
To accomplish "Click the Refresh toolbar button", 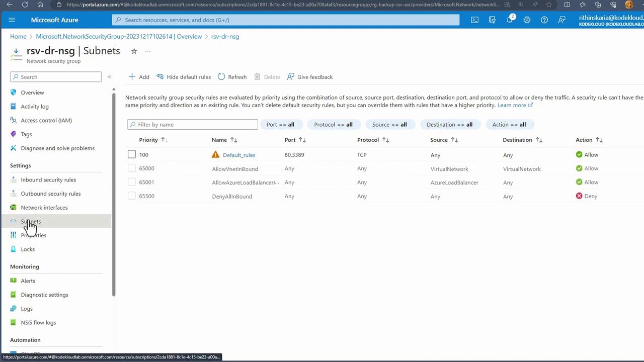I will 232,77.
